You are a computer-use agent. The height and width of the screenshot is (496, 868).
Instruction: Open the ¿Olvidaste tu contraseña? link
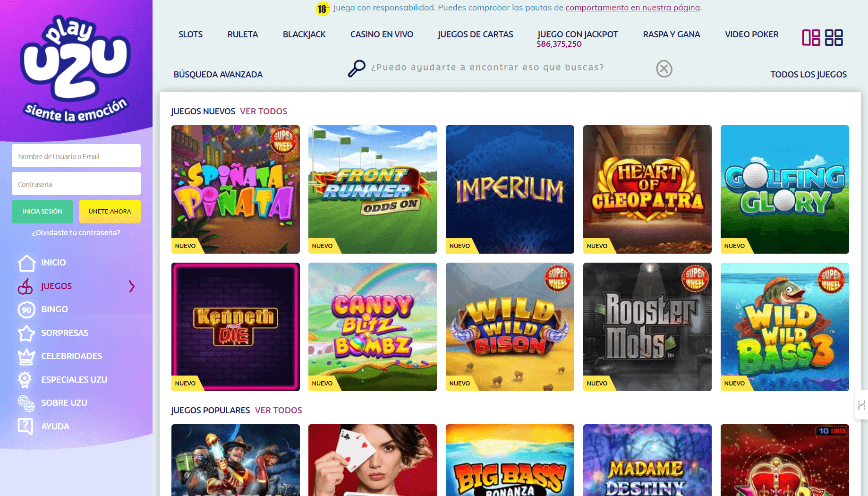click(76, 232)
